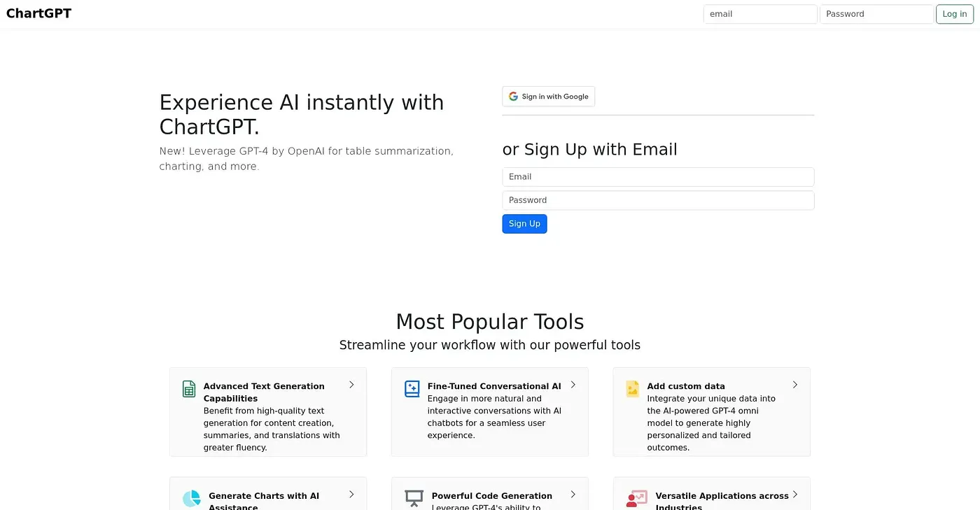Open Versatile Applications across Industries title
Viewport: 980px width, 510px height.
[x=722, y=501]
